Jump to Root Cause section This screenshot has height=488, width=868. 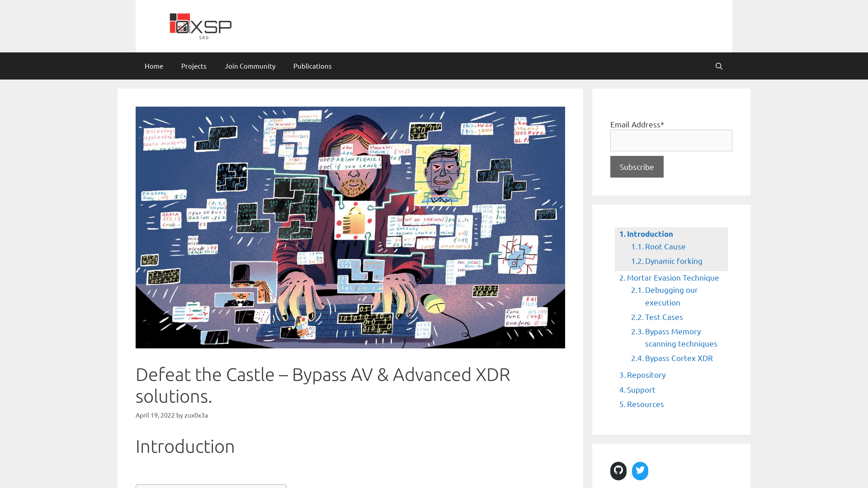click(658, 247)
